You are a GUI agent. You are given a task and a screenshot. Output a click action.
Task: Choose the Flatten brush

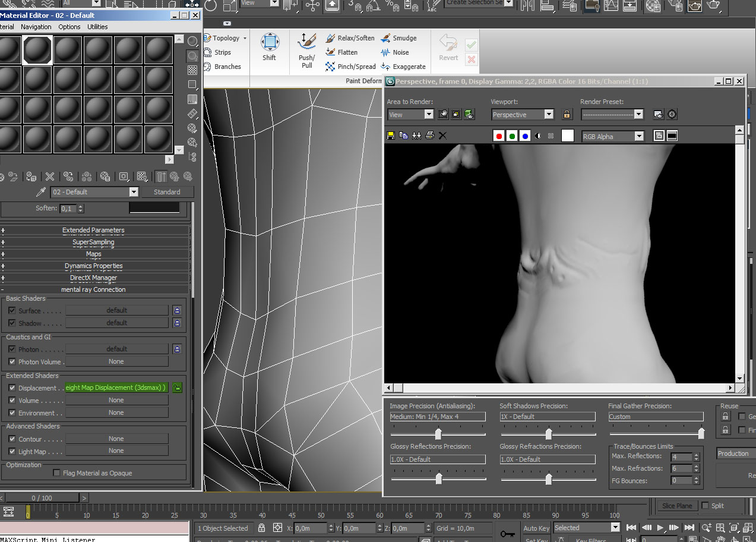341,52
